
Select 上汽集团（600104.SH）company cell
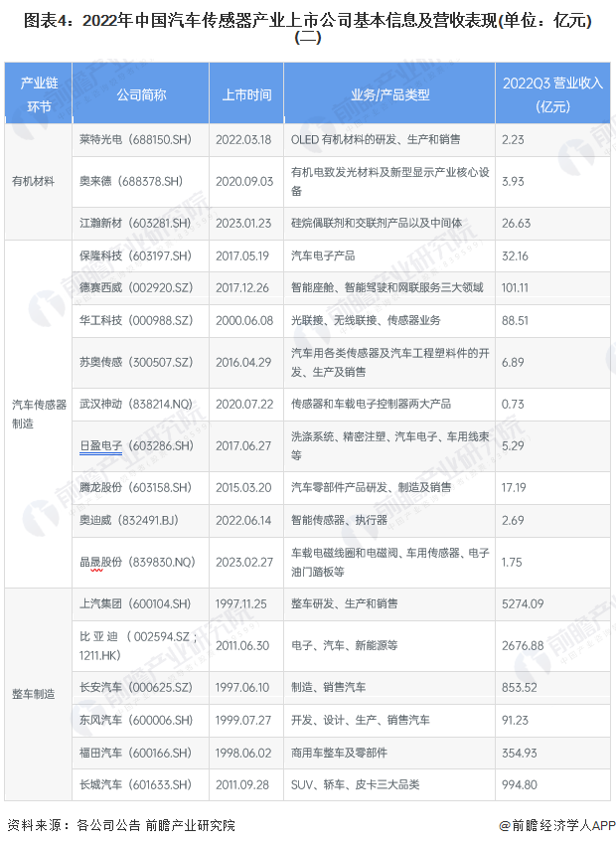[x=141, y=604]
